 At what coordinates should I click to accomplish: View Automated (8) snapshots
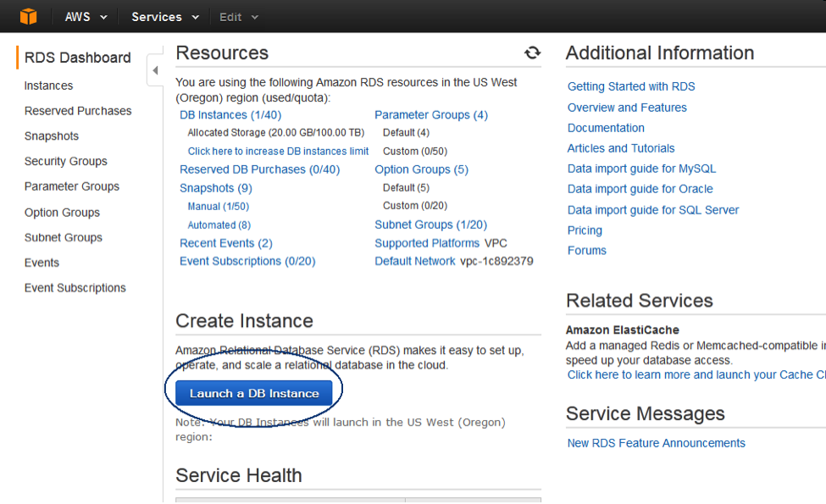point(219,224)
